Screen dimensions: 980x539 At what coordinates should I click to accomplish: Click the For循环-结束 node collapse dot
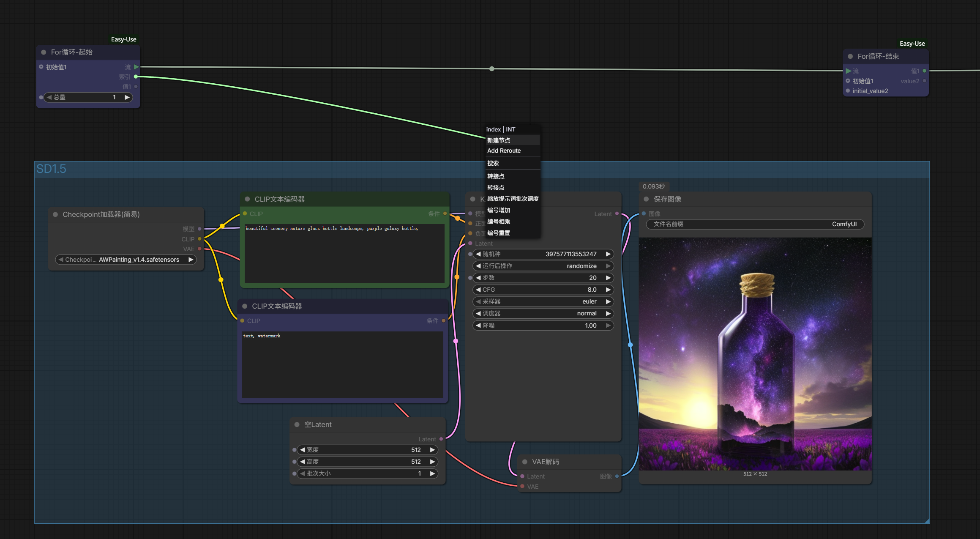click(x=850, y=56)
